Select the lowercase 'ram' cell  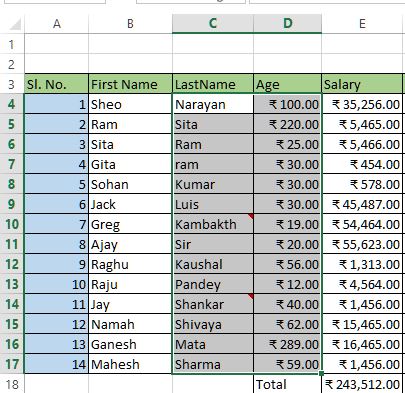tap(213, 164)
